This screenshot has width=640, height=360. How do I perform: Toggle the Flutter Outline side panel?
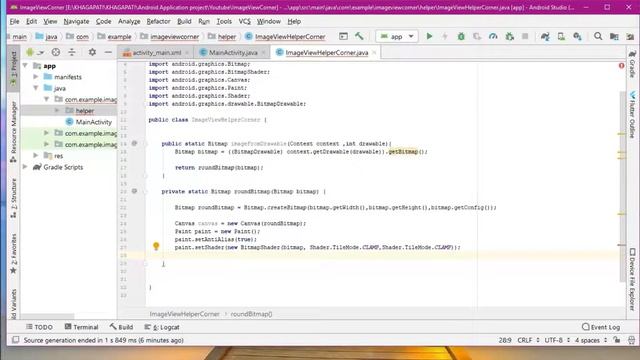click(x=632, y=115)
